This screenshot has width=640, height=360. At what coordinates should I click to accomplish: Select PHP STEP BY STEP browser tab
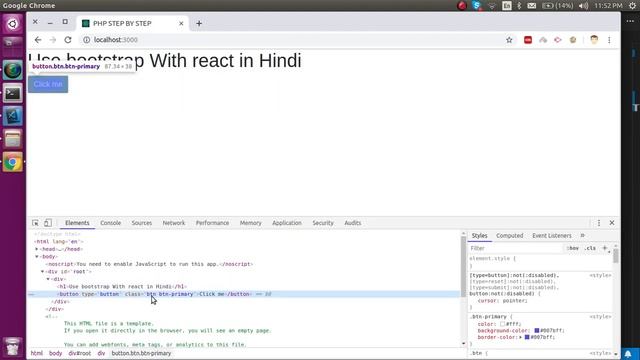click(x=132, y=24)
